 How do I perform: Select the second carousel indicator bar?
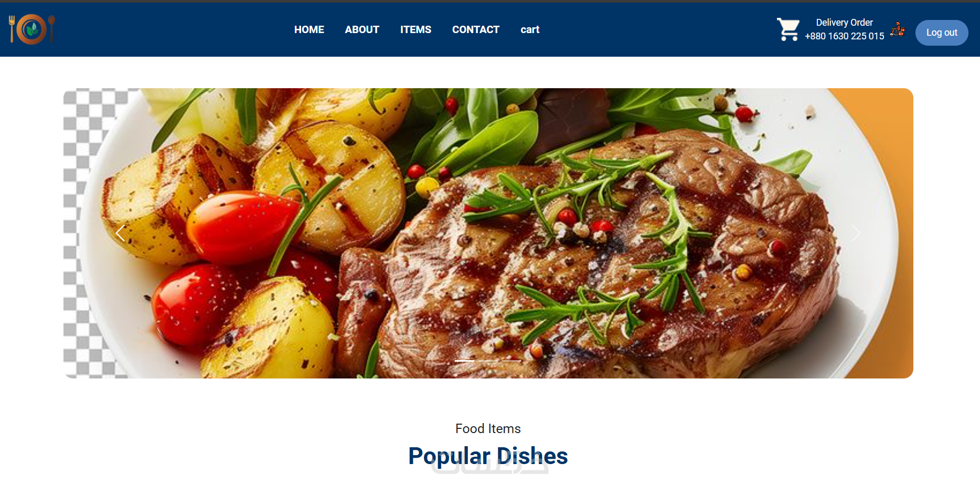point(488,361)
